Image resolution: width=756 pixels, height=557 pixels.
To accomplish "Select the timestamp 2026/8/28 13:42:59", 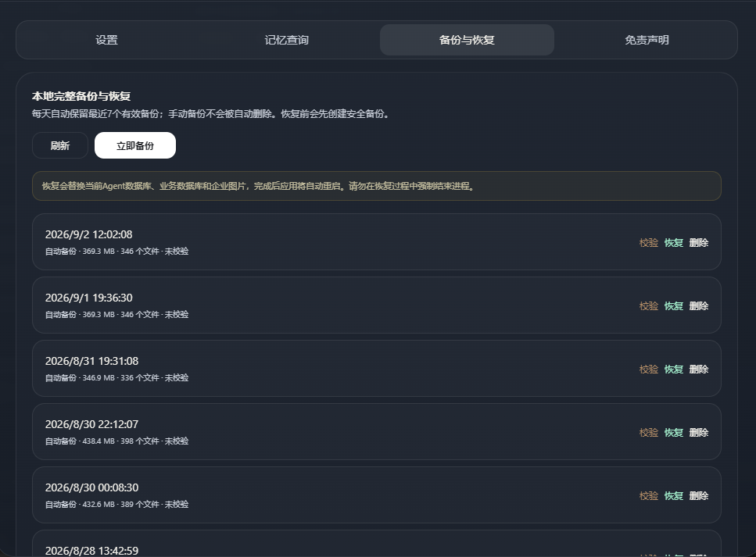I will point(91,551).
